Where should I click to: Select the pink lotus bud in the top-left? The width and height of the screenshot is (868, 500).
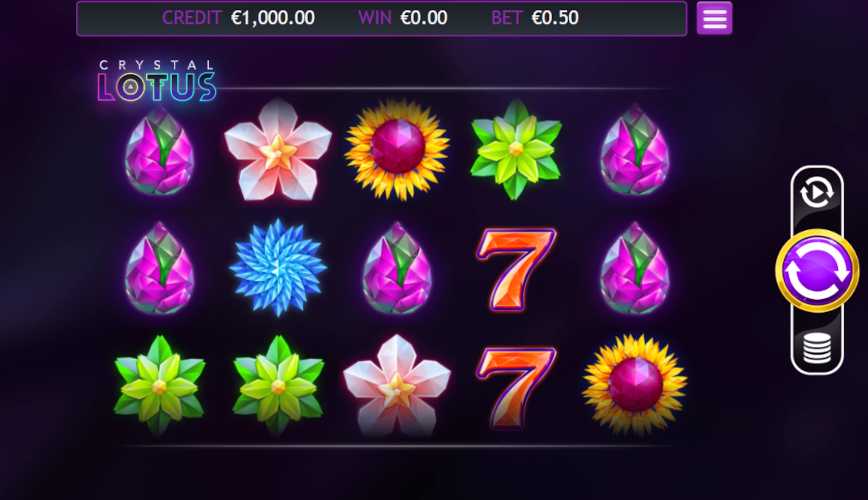pos(159,151)
